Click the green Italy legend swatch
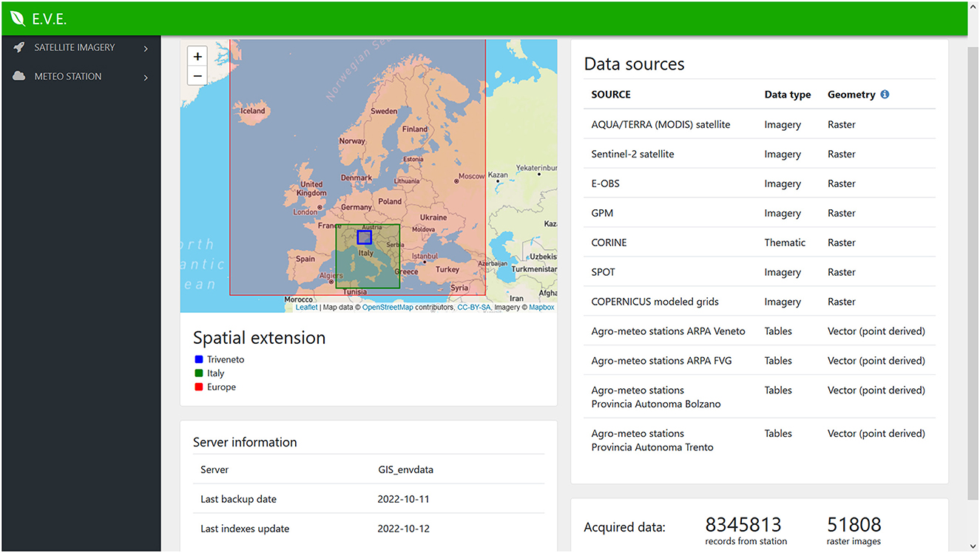The width and height of the screenshot is (980, 553). 198,373
